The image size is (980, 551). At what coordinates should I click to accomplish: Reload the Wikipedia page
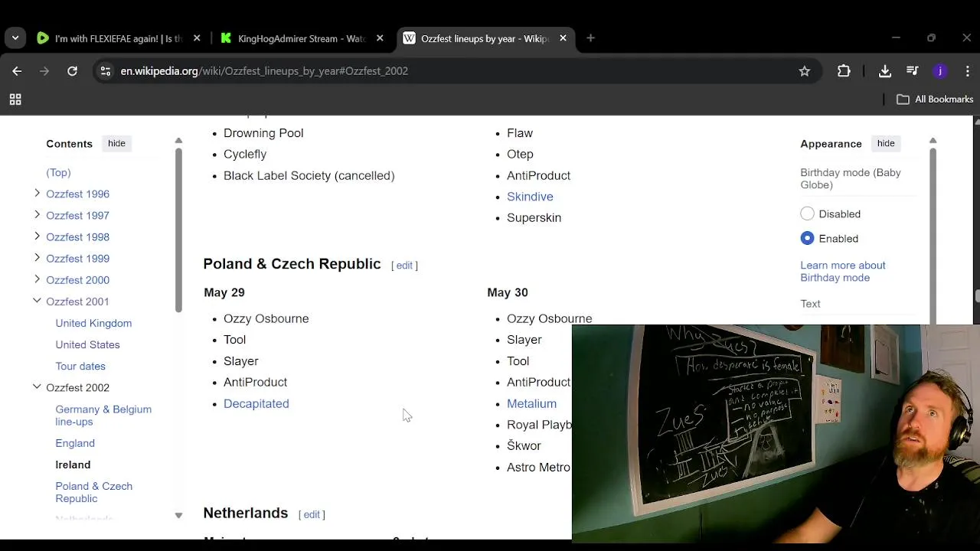point(72,71)
